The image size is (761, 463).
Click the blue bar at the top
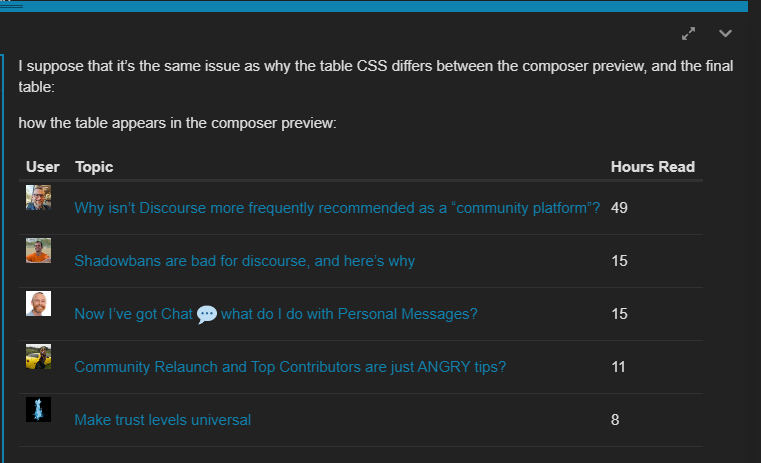(x=374, y=6)
